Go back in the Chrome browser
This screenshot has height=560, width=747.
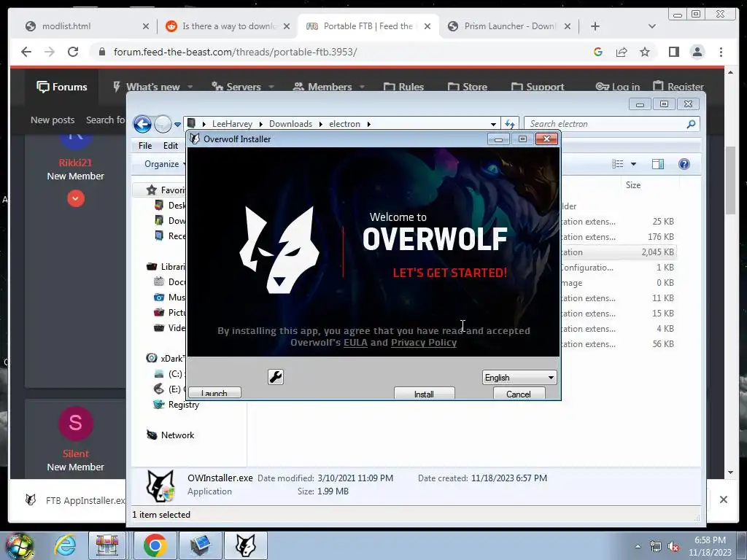coord(26,52)
